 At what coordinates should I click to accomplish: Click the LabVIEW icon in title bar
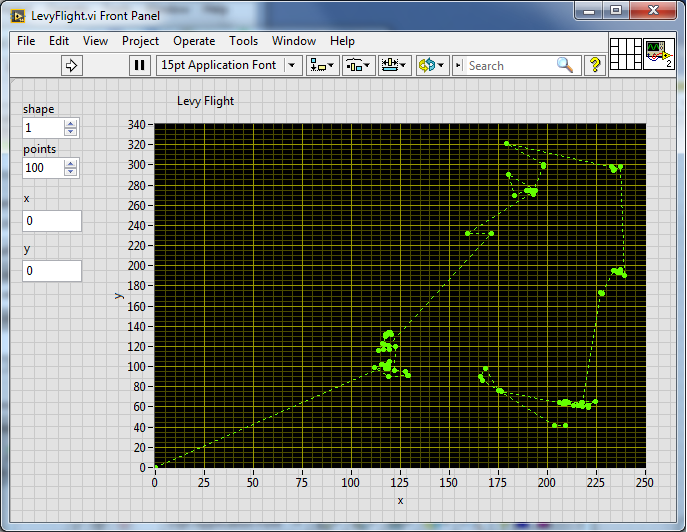[18, 16]
